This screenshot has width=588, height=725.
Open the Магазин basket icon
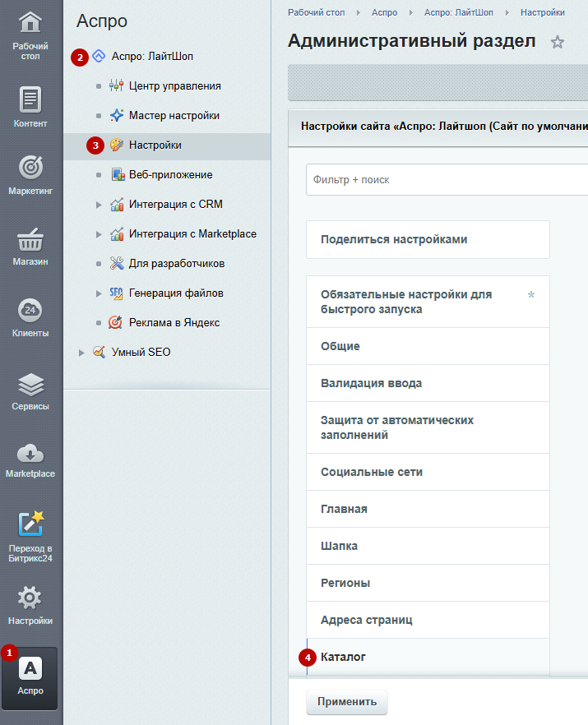click(30, 239)
